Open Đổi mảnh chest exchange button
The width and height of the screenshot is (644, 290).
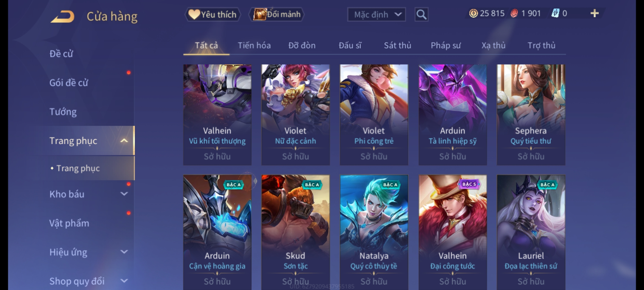[x=277, y=15]
